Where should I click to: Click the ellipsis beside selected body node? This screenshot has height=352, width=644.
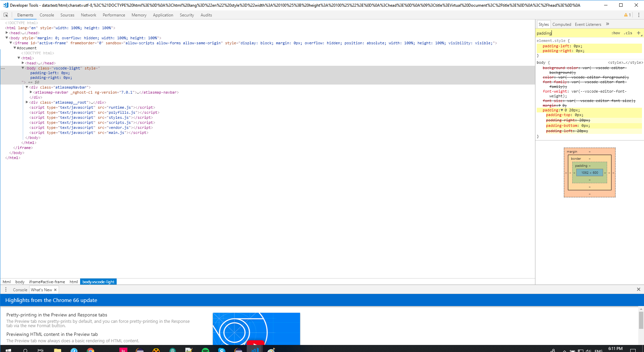coord(3,68)
